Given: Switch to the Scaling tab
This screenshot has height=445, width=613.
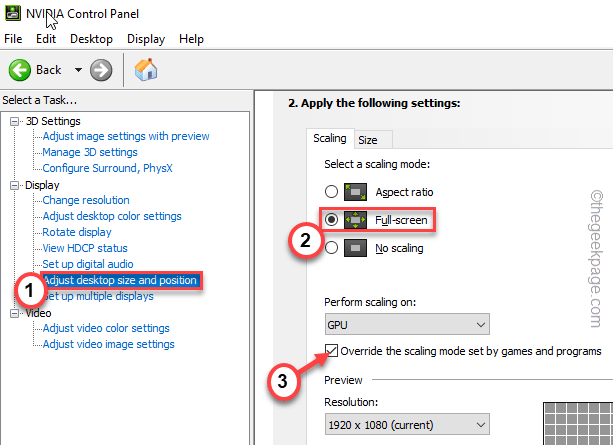Looking at the screenshot, I should click(330, 138).
